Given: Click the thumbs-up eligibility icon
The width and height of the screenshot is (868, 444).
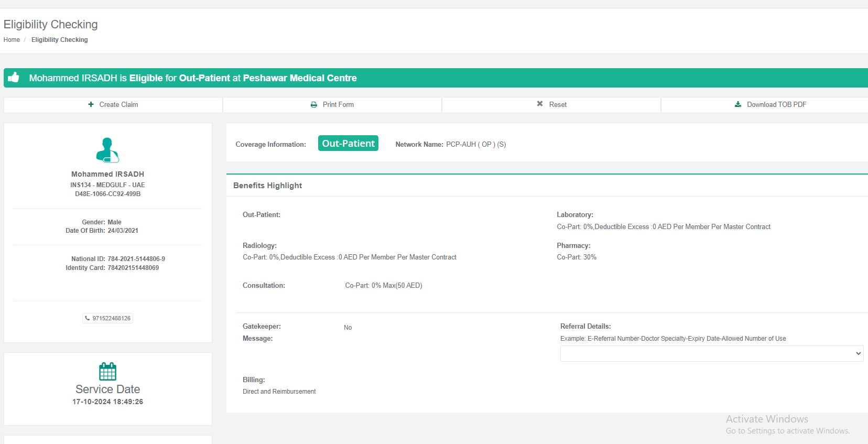Looking at the screenshot, I should point(14,78).
